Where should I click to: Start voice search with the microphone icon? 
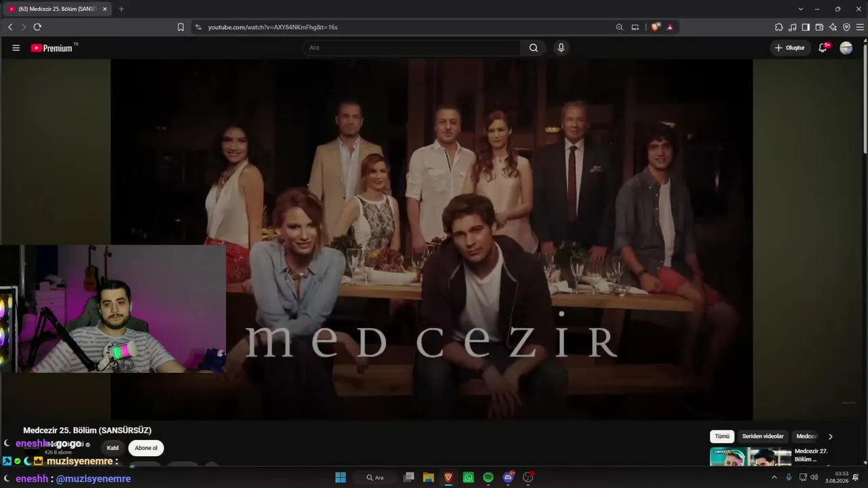561,48
